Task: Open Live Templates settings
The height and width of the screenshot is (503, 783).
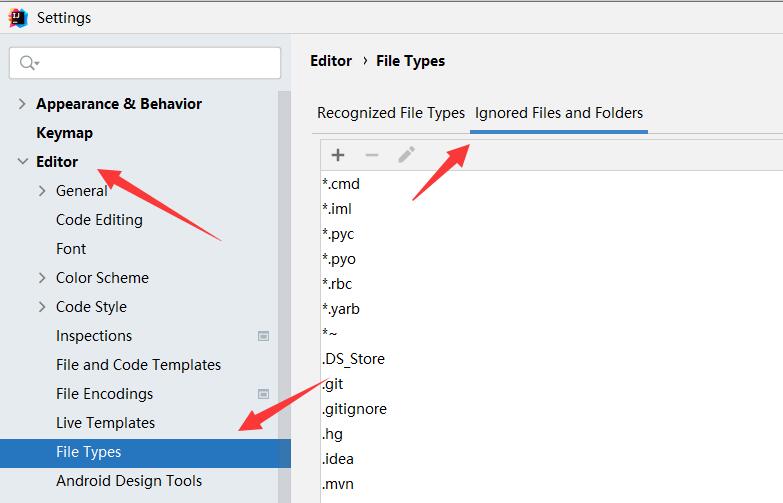Action: tap(105, 423)
